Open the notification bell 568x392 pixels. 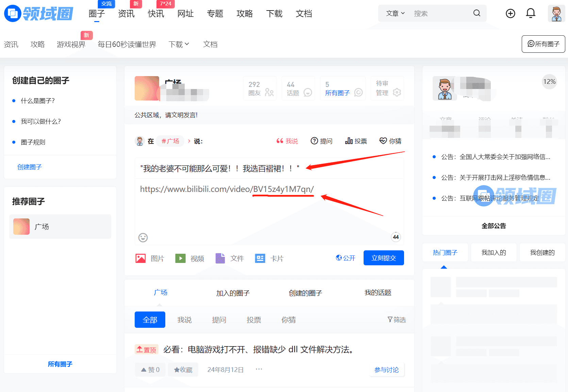(x=530, y=14)
